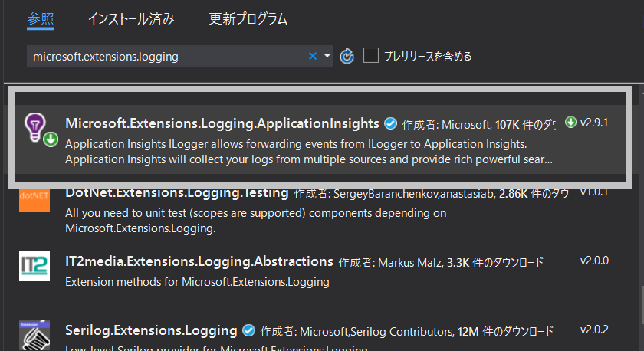Viewport: 644px width, 351px height.
Task: Expand the search history dropdown arrow
Action: pos(327,56)
